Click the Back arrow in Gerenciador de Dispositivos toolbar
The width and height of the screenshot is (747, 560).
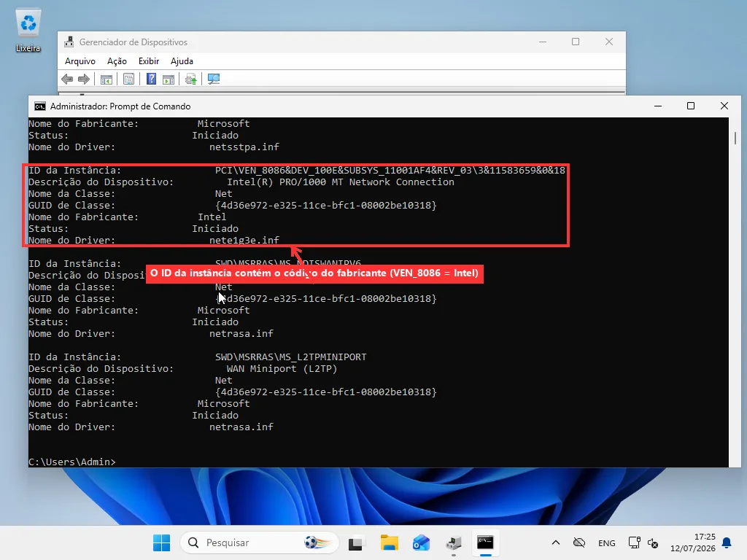(x=67, y=79)
